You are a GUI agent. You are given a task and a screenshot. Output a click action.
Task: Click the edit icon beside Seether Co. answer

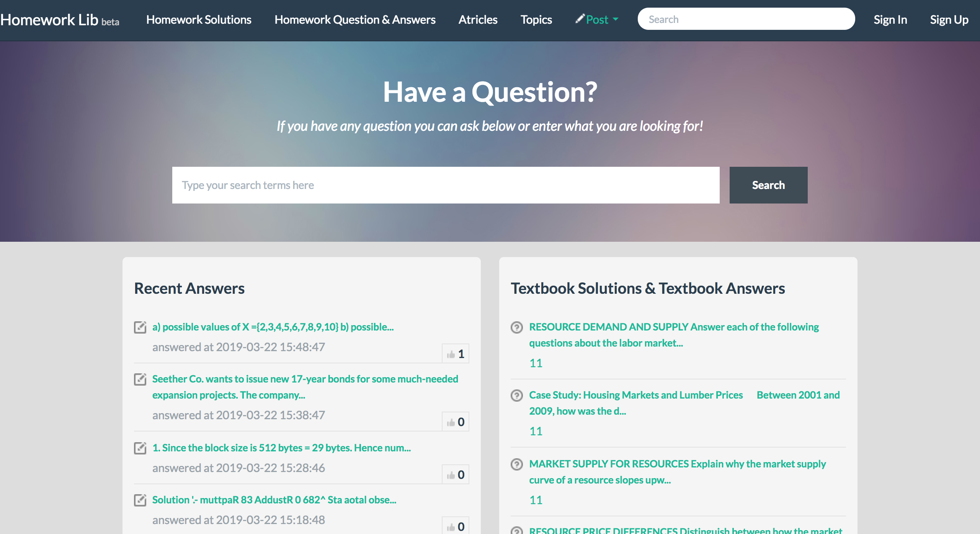click(x=140, y=380)
